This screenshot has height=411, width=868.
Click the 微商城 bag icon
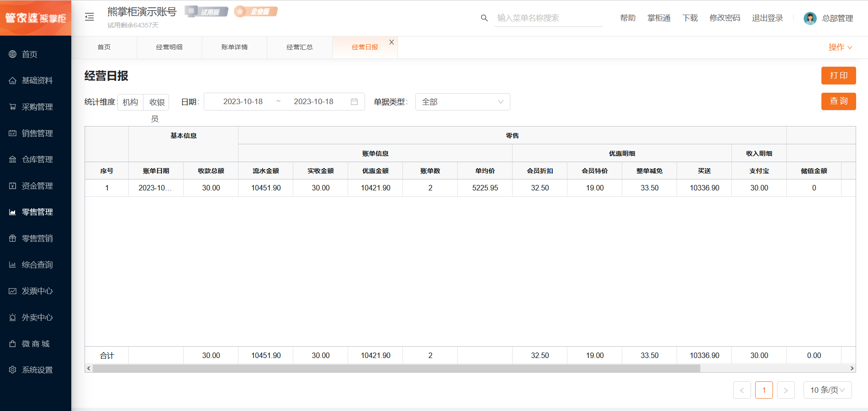click(12, 344)
